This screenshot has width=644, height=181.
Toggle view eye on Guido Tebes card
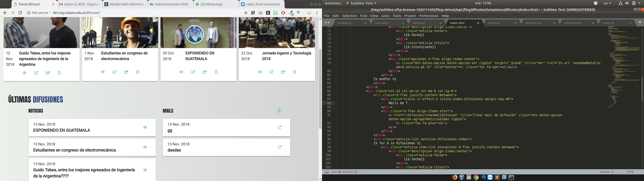[24, 73]
